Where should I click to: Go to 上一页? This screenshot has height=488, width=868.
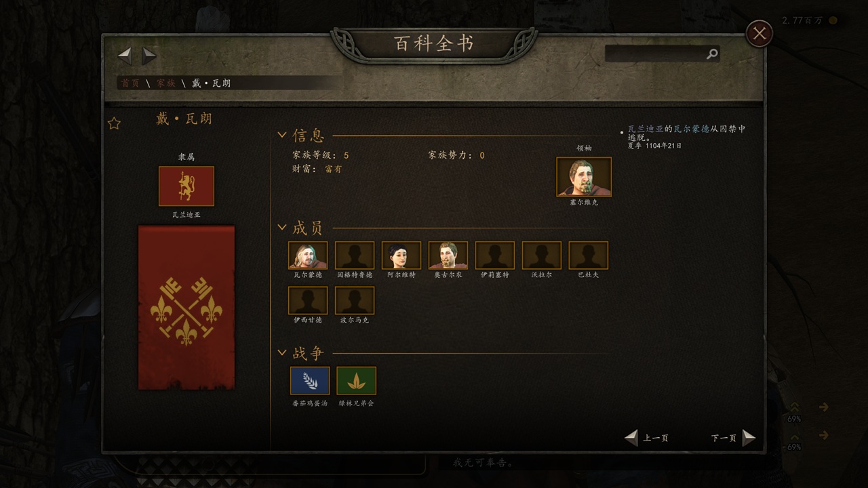(647, 438)
